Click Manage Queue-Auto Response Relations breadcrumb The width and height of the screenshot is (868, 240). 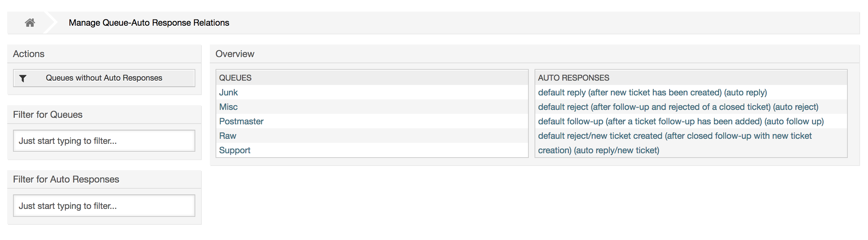point(149,23)
